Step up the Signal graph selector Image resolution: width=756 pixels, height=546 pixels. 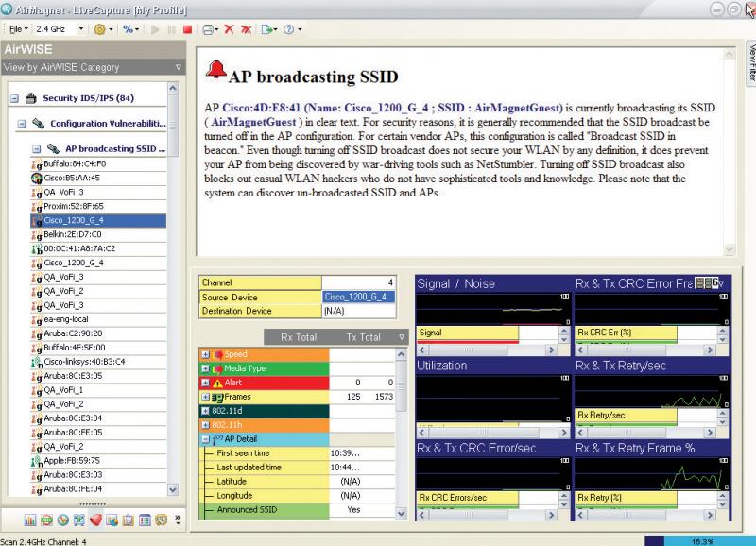point(563,330)
